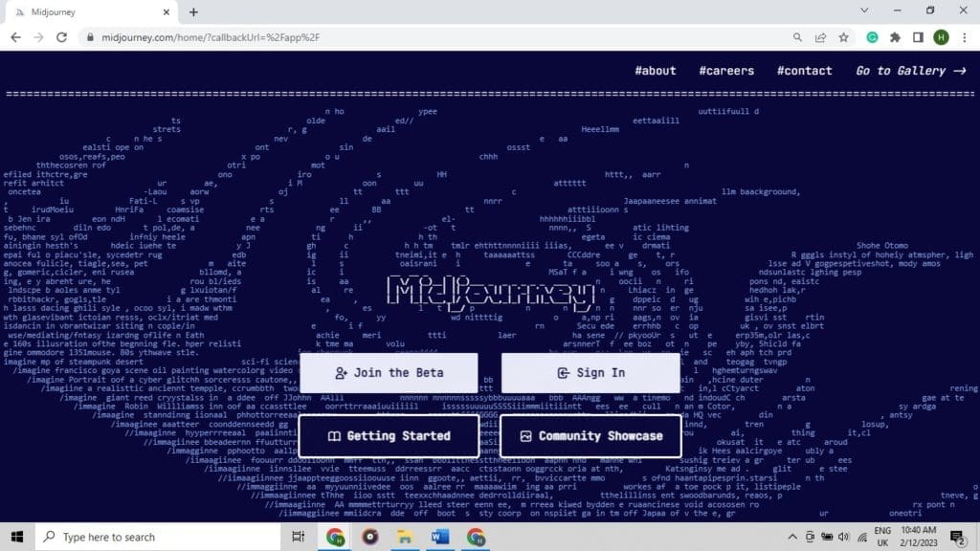Open the network Wi-Fi icon
The image size is (980, 551).
(x=862, y=537)
